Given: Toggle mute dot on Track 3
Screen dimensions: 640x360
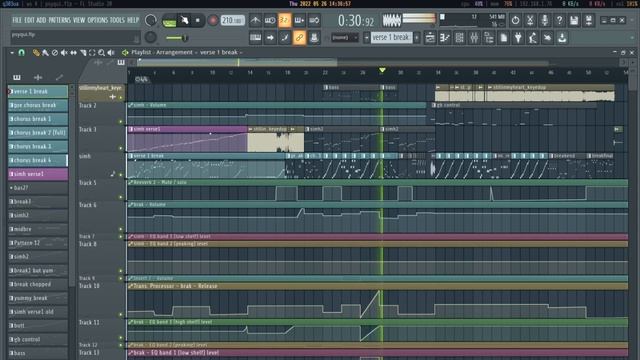Looking at the screenshot, I should click(120, 148).
